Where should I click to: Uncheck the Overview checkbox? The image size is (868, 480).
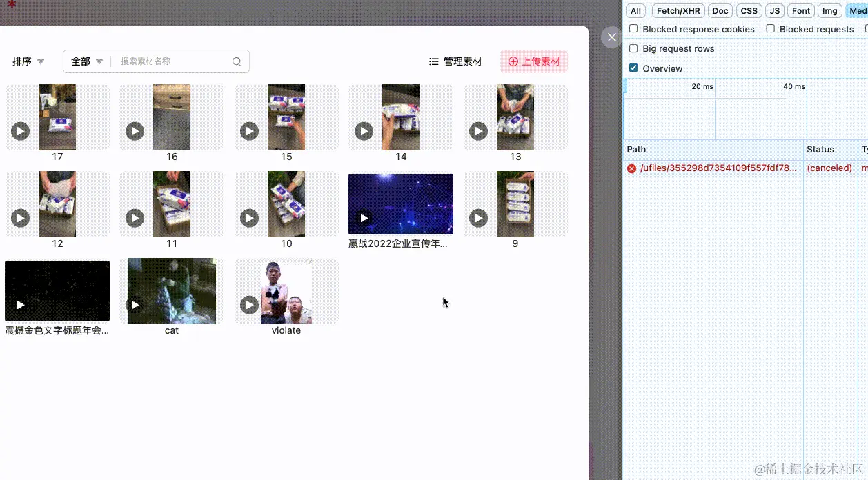(633, 68)
